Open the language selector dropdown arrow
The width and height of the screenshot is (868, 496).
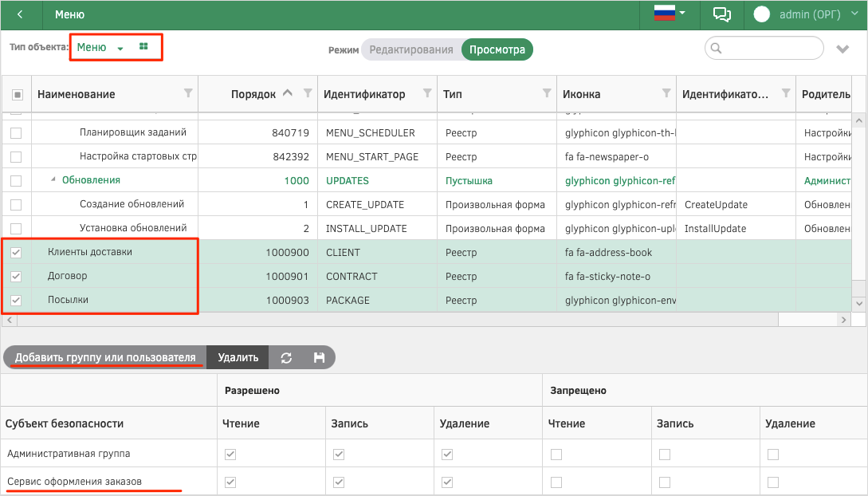coord(682,13)
